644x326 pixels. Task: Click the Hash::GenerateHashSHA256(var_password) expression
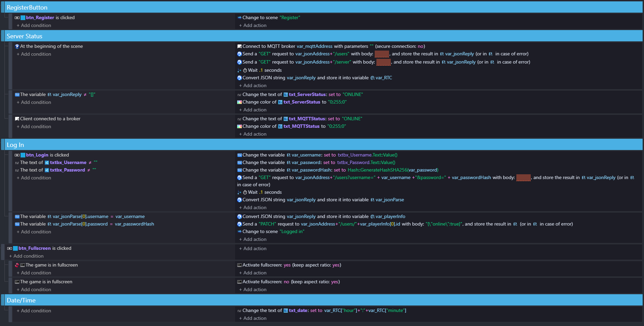(x=393, y=170)
